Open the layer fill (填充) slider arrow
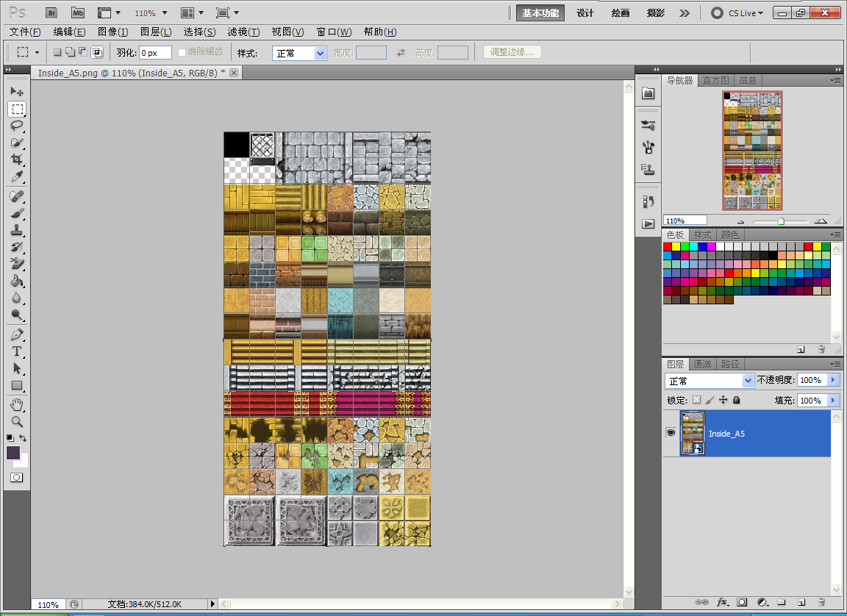847x616 pixels. coord(833,401)
